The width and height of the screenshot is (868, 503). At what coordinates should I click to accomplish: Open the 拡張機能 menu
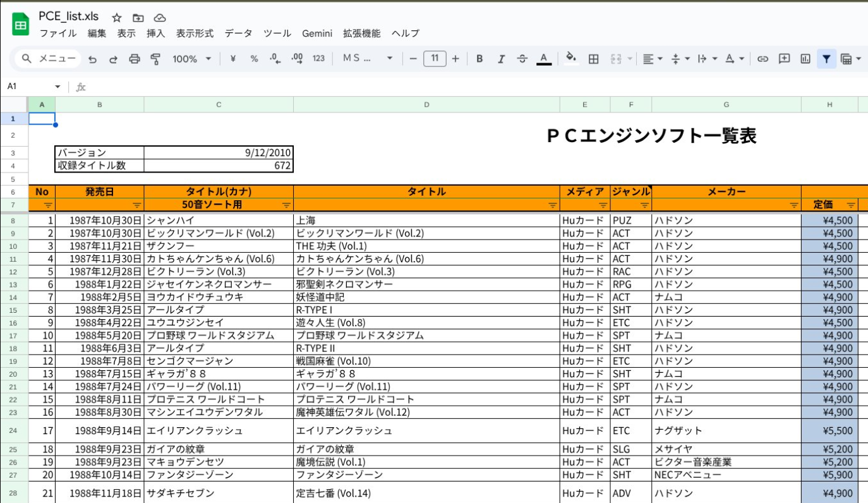tap(361, 33)
